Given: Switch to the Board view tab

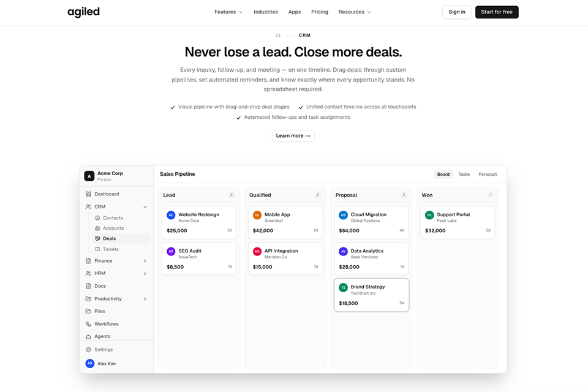Looking at the screenshot, I should tap(443, 174).
